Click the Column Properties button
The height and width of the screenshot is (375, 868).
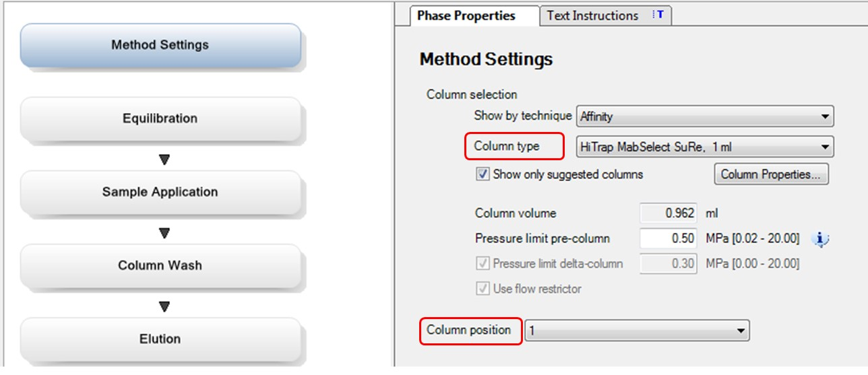point(771,174)
